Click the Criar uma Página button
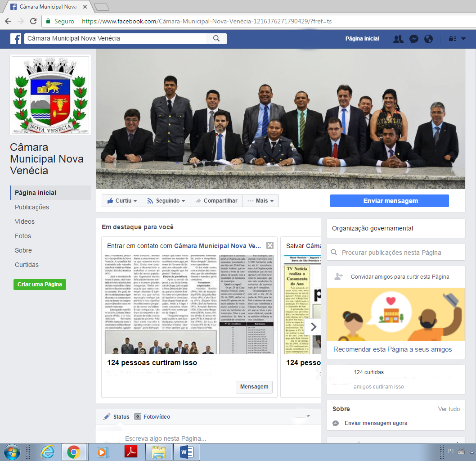The height and width of the screenshot is (461, 476). (40, 284)
